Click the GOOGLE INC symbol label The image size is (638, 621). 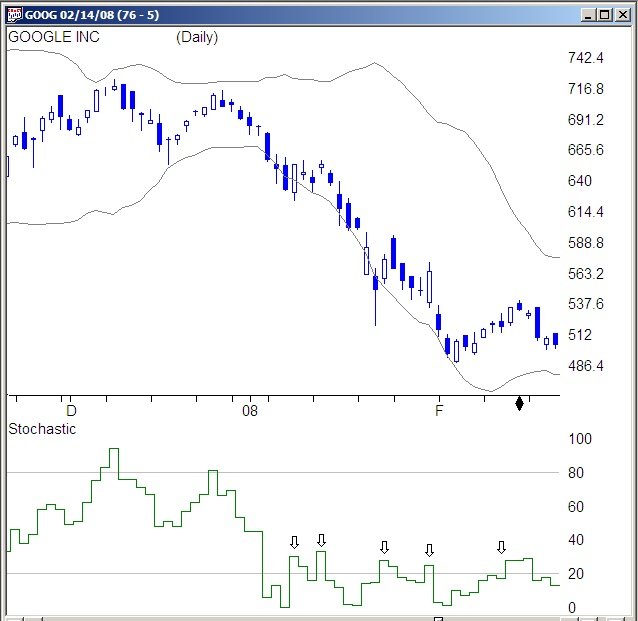point(54,37)
